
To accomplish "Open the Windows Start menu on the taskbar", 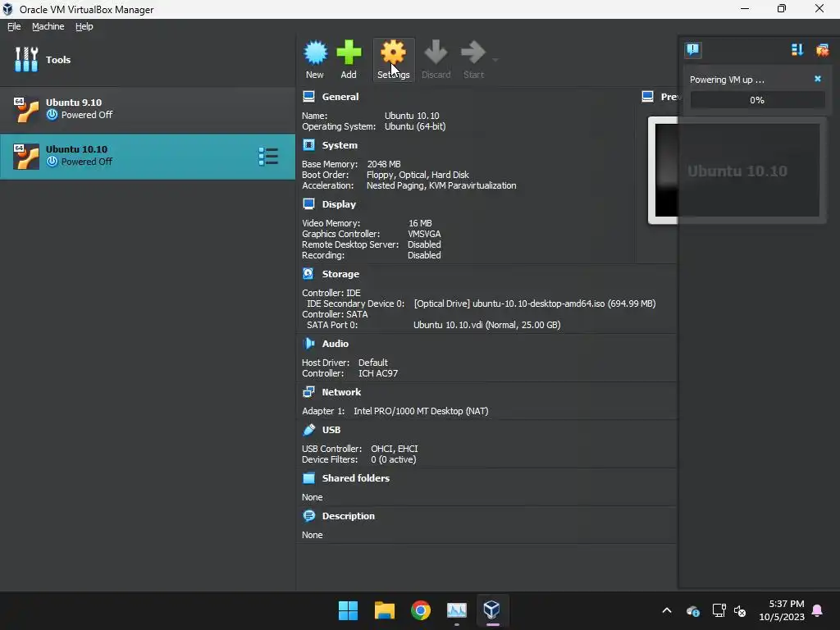I will [x=348, y=610].
